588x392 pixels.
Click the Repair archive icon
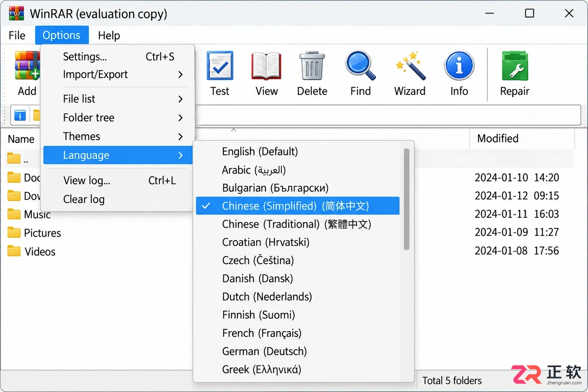coord(514,65)
